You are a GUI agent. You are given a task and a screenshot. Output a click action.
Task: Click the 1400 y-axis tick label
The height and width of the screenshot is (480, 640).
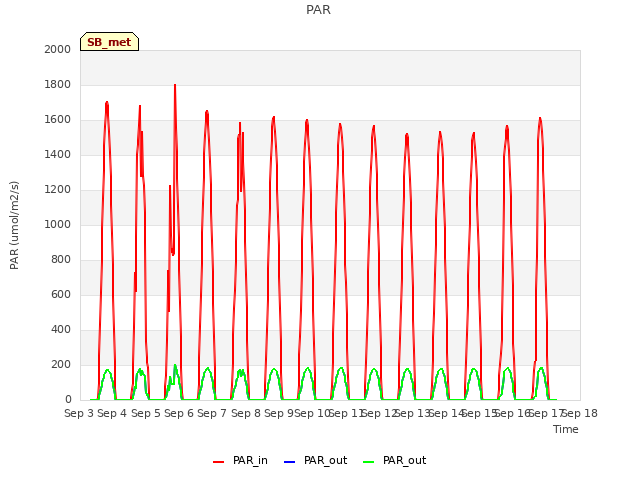pyautogui.click(x=58, y=154)
